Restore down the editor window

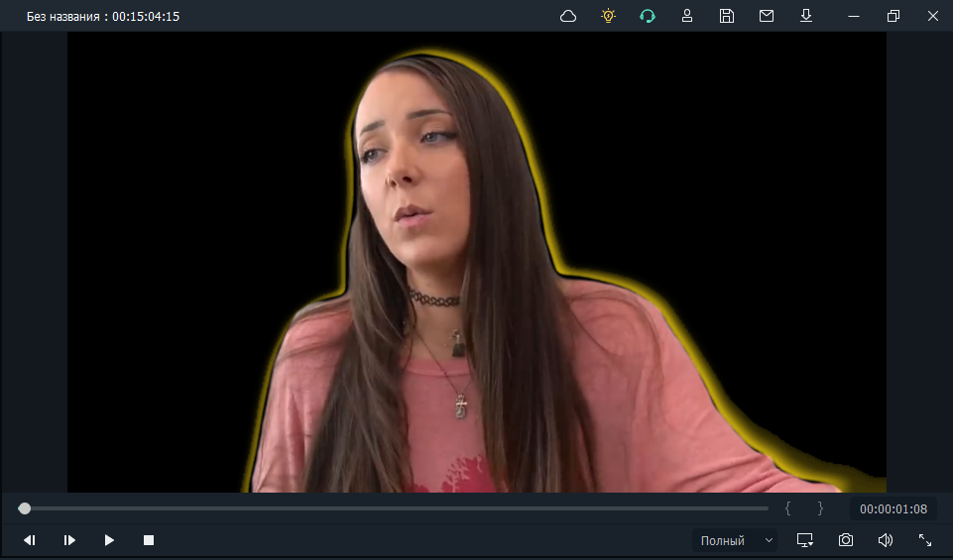(893, 17)
